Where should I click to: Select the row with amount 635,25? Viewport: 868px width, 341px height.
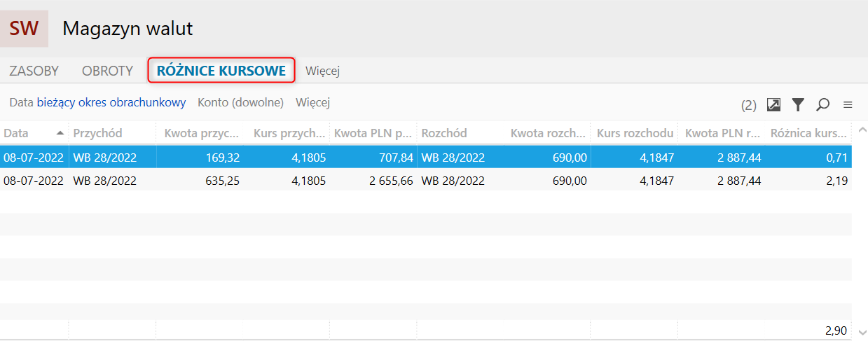(426, 180)
